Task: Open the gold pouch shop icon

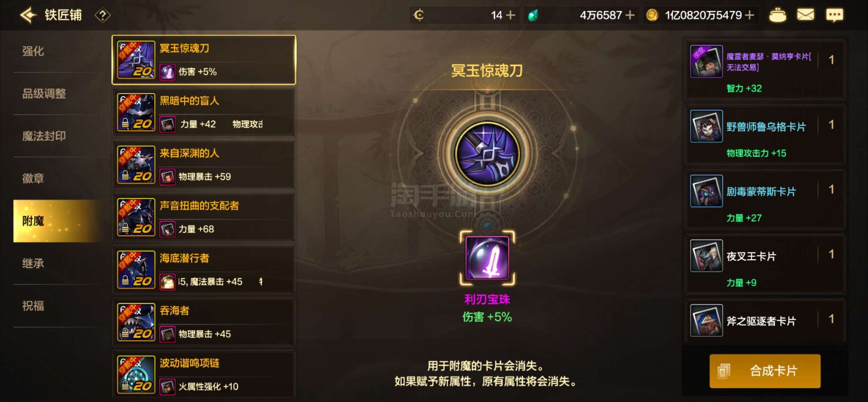Action: click(777, 15)
